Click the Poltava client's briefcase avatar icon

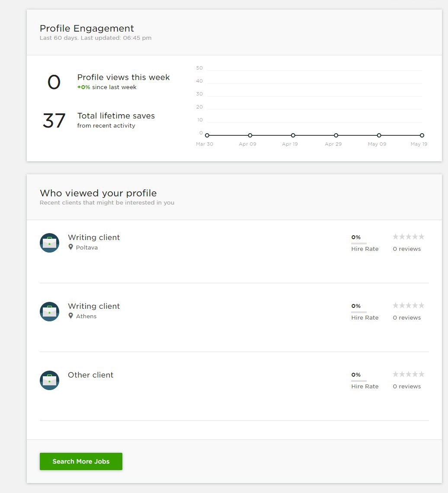coord(49,243)
